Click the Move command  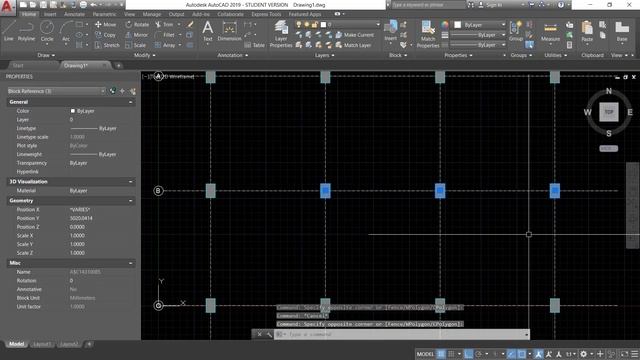[105, 24]
